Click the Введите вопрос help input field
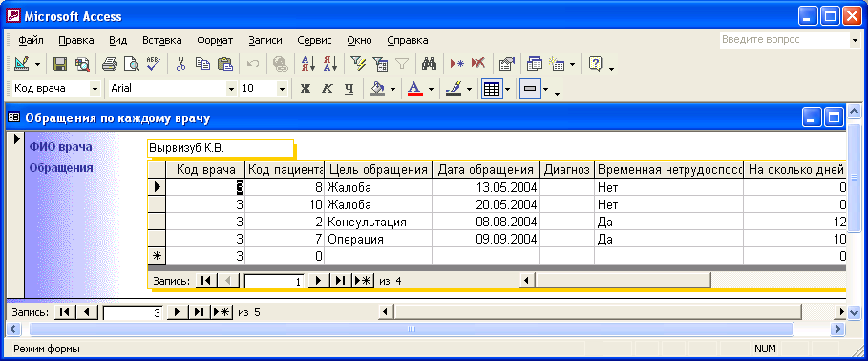Image resolution: width=868 pixels, height=361 pixels. coord(784,40)
